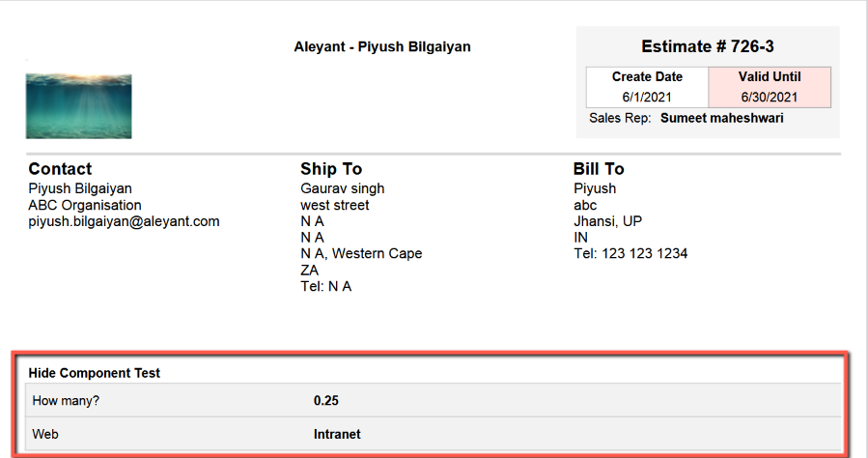868x458 pixels.
Task: Select the Create Date cell
Action: (x=647, y=87)
